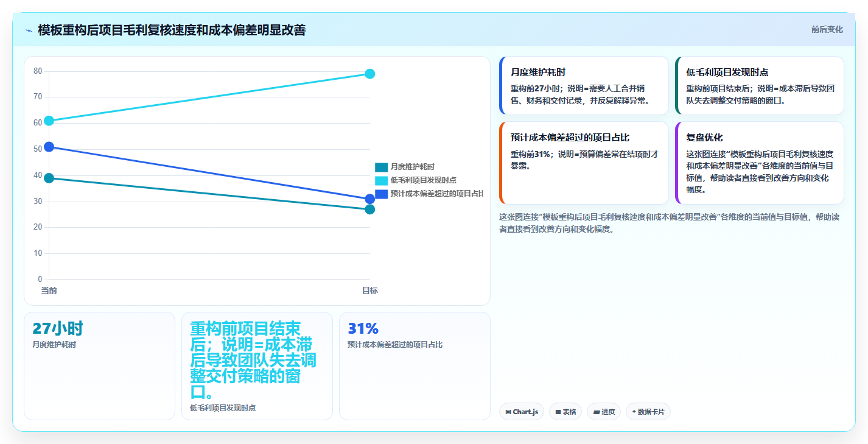This screenshot has width=868, height=444.
Task: Click the 预计成本偏差超过的项目占比 legend label
Action: point(437,194)
